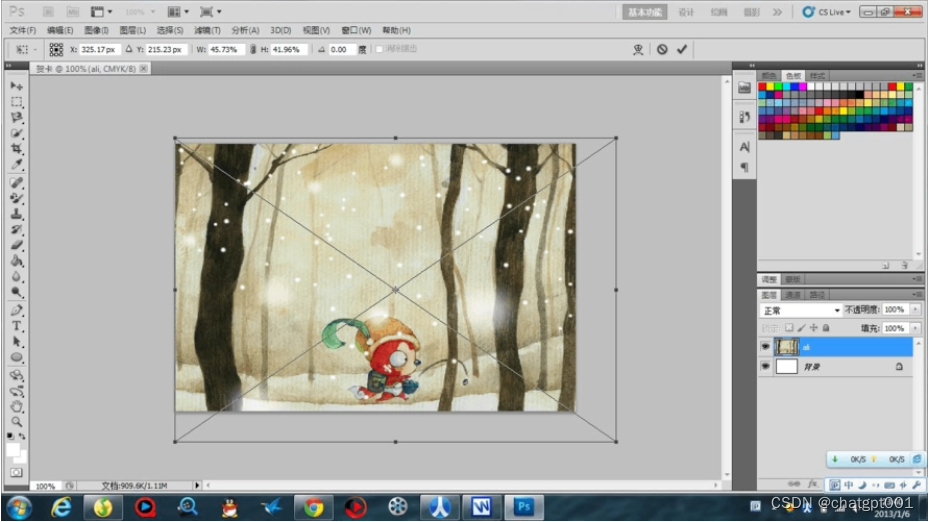Select the Paint Bucket tool

click(17, 261)
